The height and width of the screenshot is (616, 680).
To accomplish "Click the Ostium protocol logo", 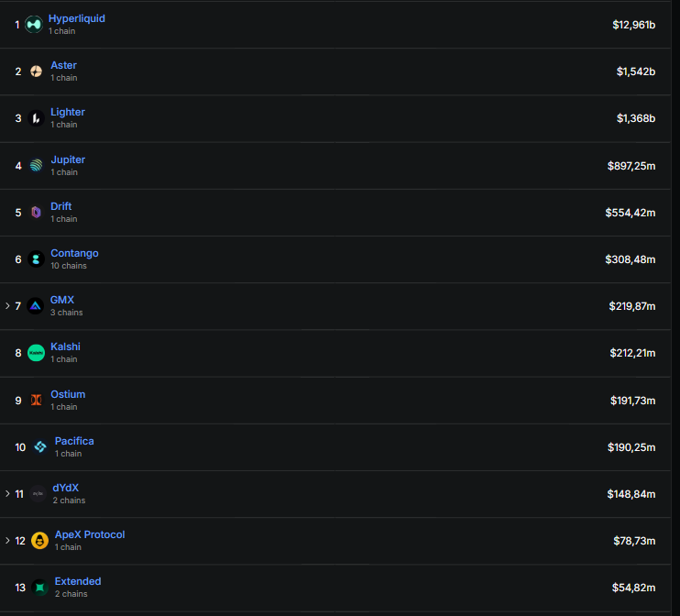I will coord(36,400).
